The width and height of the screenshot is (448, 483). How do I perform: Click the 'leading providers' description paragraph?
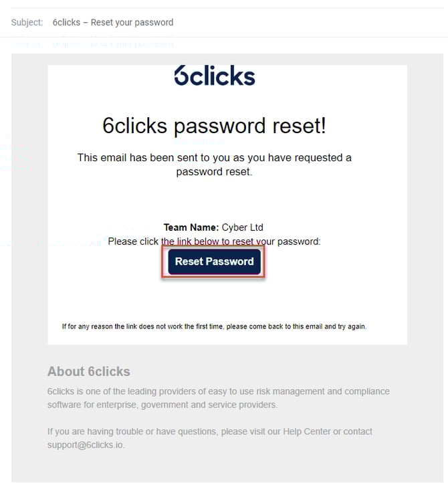point(218,391)
